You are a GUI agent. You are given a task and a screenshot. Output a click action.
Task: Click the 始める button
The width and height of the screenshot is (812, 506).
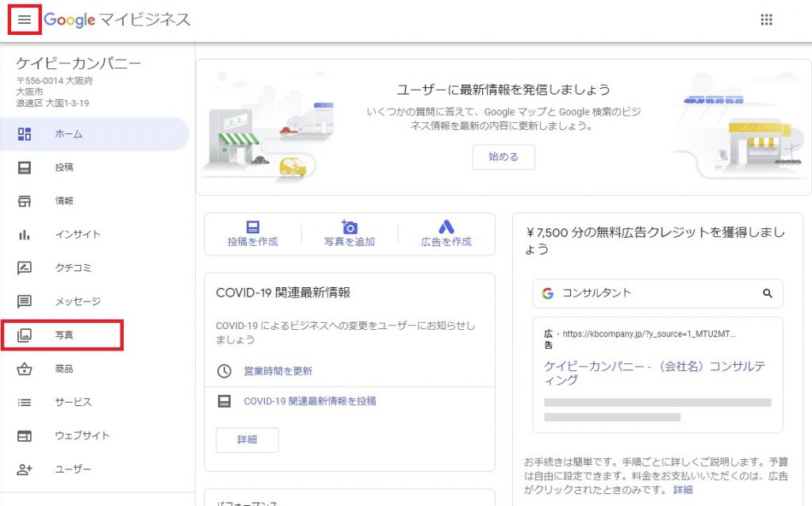coord(504,157)
